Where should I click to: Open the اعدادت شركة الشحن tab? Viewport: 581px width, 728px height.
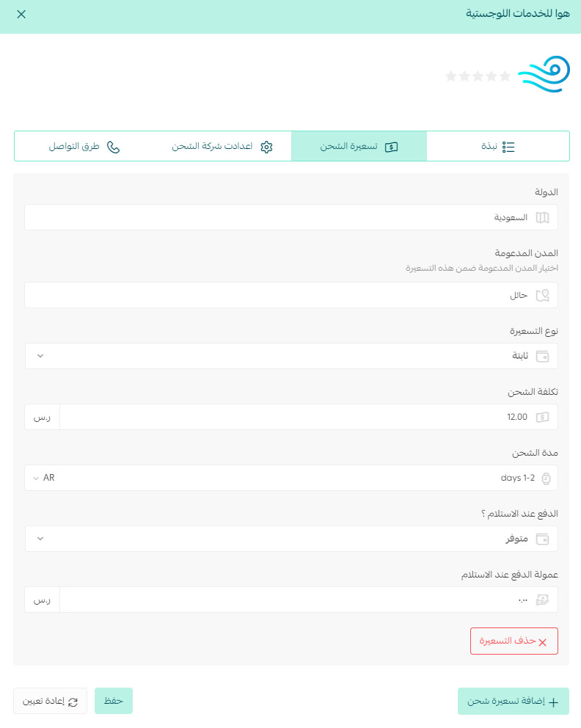[222, 147]
